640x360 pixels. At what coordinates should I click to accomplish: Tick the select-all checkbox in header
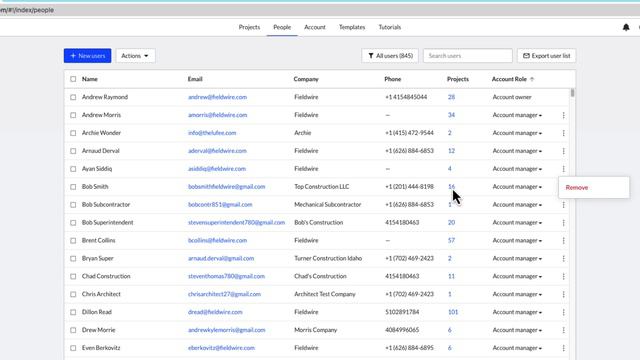[73, 79]
